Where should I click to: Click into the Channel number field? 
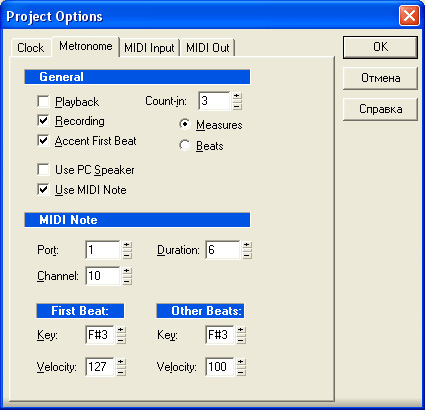pyautogui.click(x=103, y=276)
